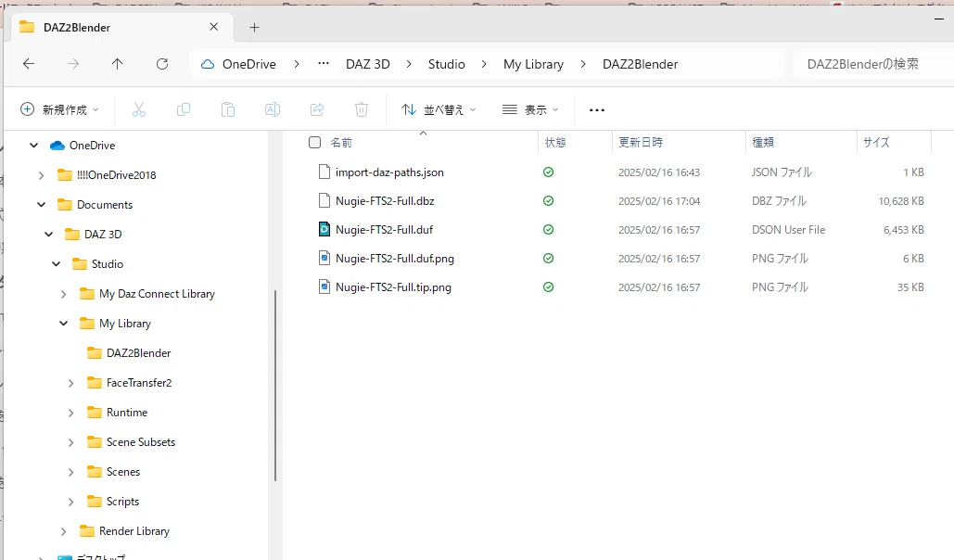The height and width of the screenshot is (560, 954).
Task: Open the 新規作成 (New) dropdown
Action: (59, 109)
